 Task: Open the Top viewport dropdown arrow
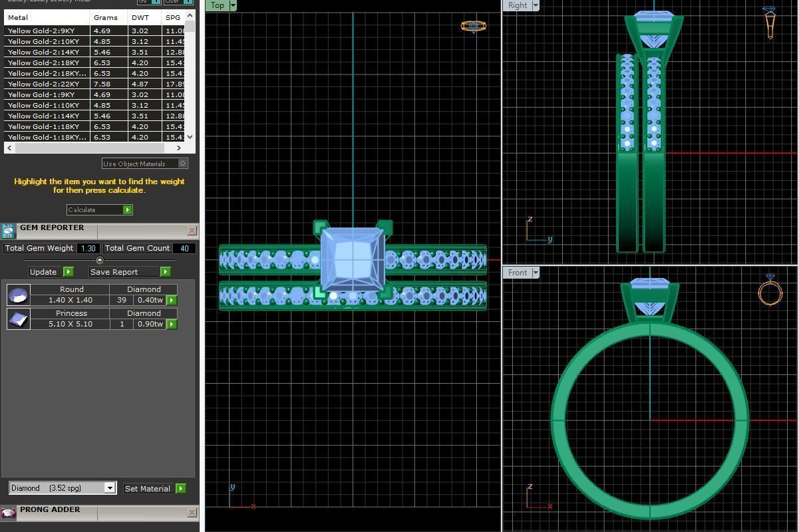[x=233, y=5]
